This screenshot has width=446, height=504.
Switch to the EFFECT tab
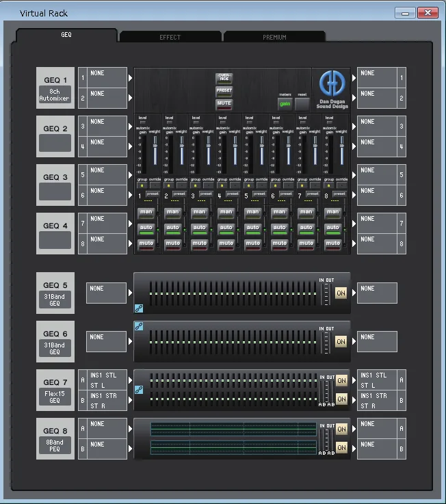click(170, 37)
